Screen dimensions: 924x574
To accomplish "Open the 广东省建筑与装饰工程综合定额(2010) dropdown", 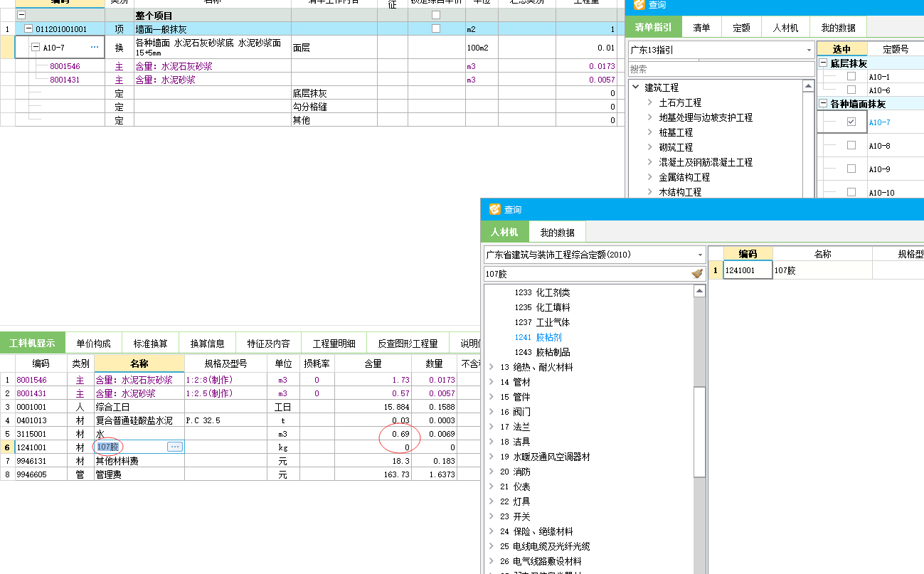I will click(701, 254).
